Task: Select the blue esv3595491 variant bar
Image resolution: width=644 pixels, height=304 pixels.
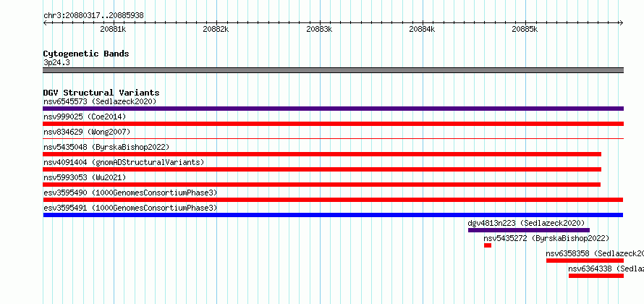Action: pos(333,215)
